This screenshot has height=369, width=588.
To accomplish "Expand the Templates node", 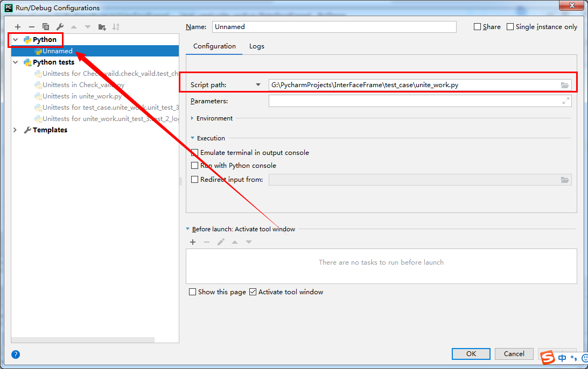I will [x=15, y=130].
